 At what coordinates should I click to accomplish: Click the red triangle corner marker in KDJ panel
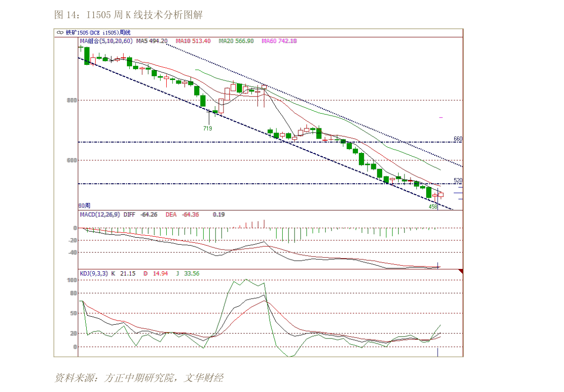460,272
